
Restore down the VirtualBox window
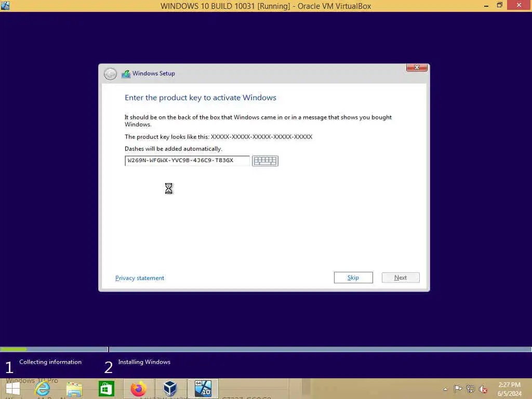tap(499, 5)
